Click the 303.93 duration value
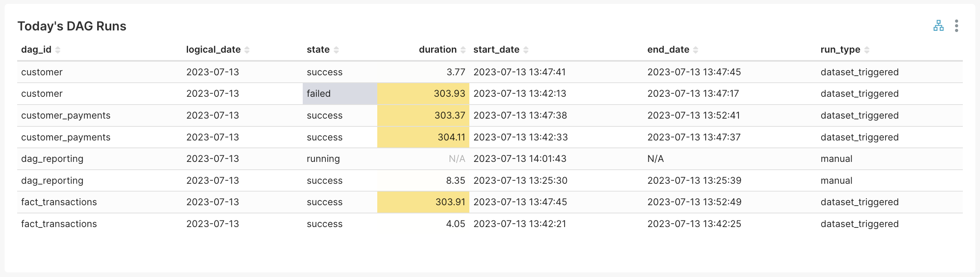Viewport: 980px width, 277px height. (x=449, y=94)
